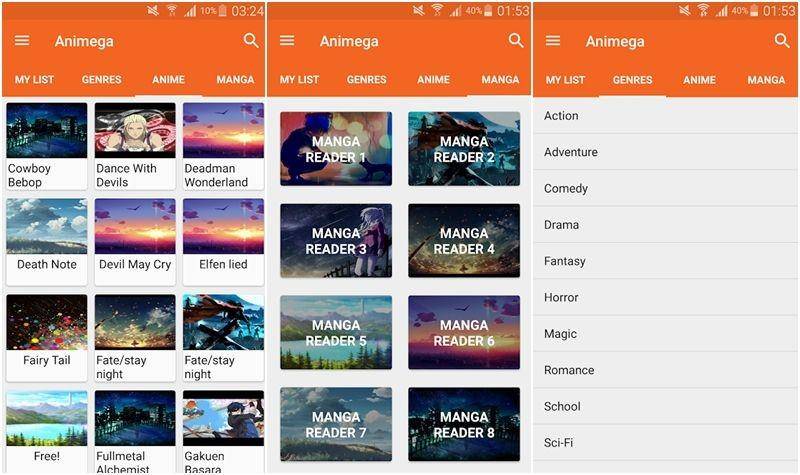The image size is (800, 475).
Task: Open Manga Reader 7 tile
Action: (x=336, y=424)
